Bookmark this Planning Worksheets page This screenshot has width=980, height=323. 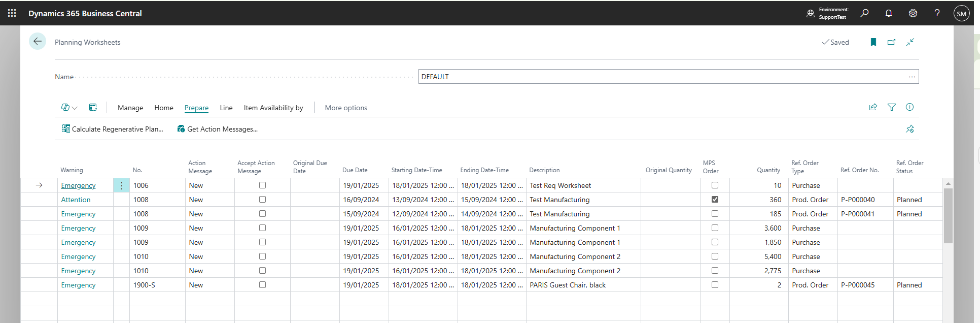coord(873,42)
